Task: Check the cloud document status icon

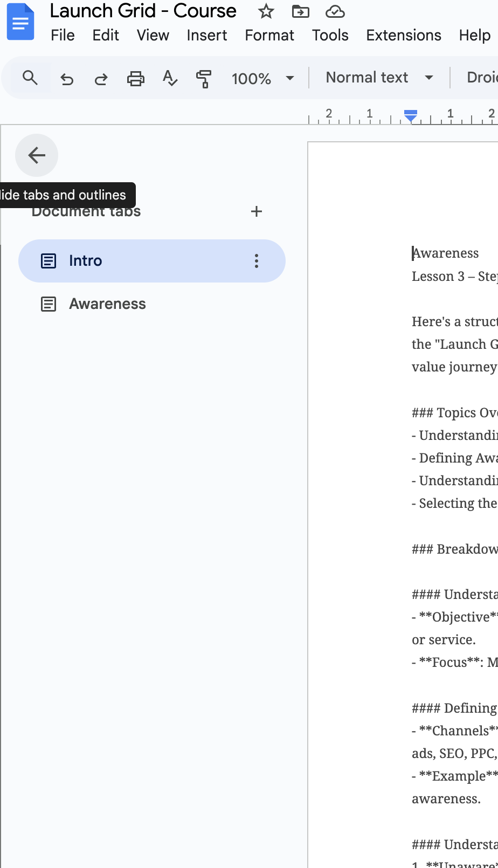Action: coord(335,11)
